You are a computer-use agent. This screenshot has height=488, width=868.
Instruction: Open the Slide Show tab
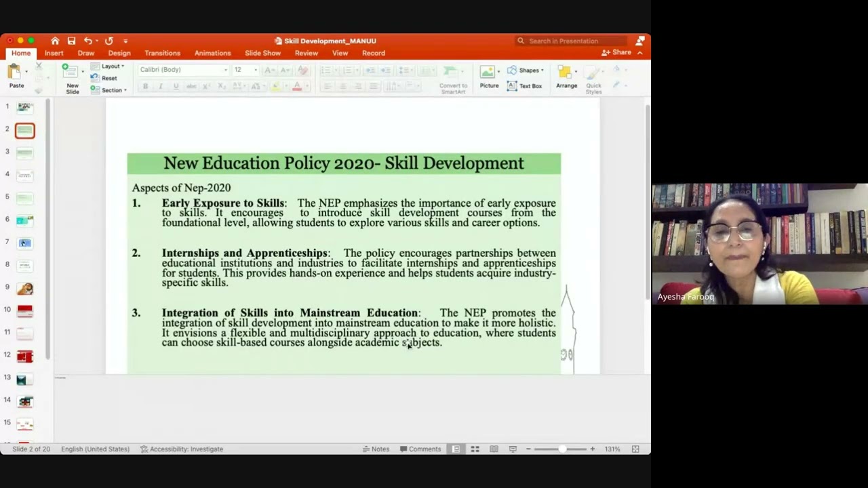(x=262, y=53)
